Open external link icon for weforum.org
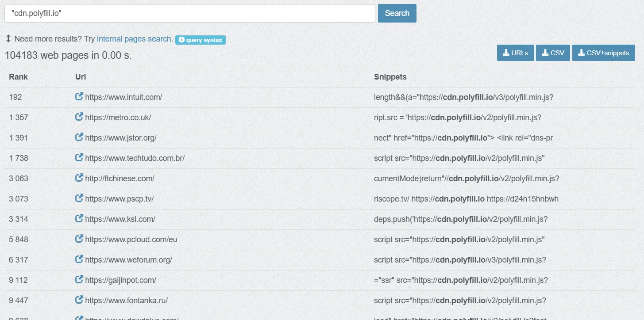Viewport: 644px width, 320px height. pyautogui.click(x=79, y=259)
